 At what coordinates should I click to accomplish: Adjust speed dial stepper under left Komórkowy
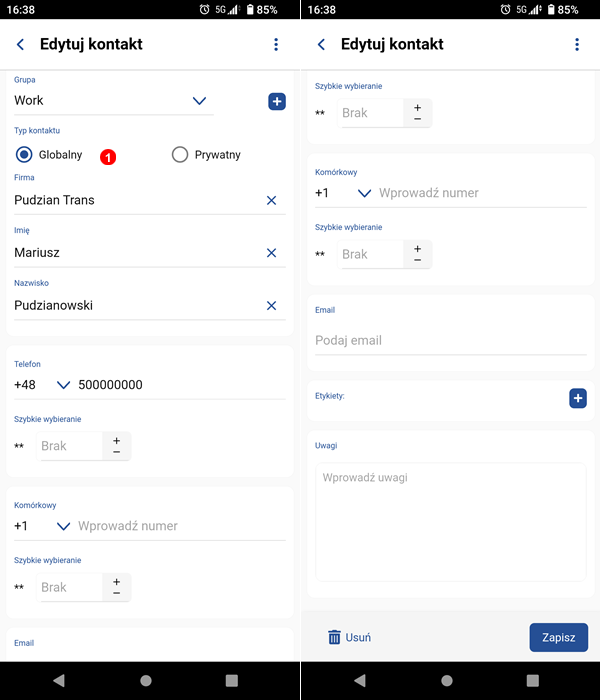click(117, 587)
